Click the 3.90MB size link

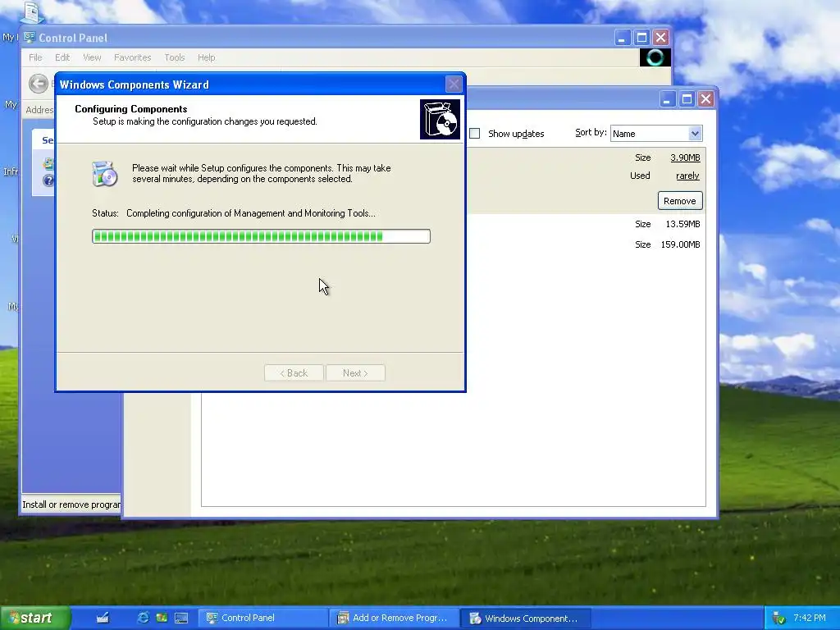685,157
